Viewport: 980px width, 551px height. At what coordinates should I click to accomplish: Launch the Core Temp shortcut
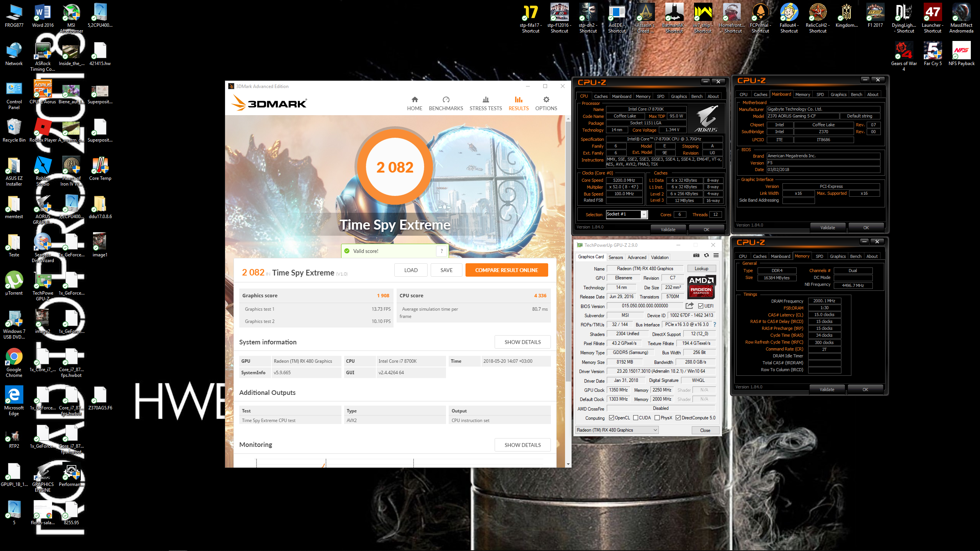(x=100, y=168)
